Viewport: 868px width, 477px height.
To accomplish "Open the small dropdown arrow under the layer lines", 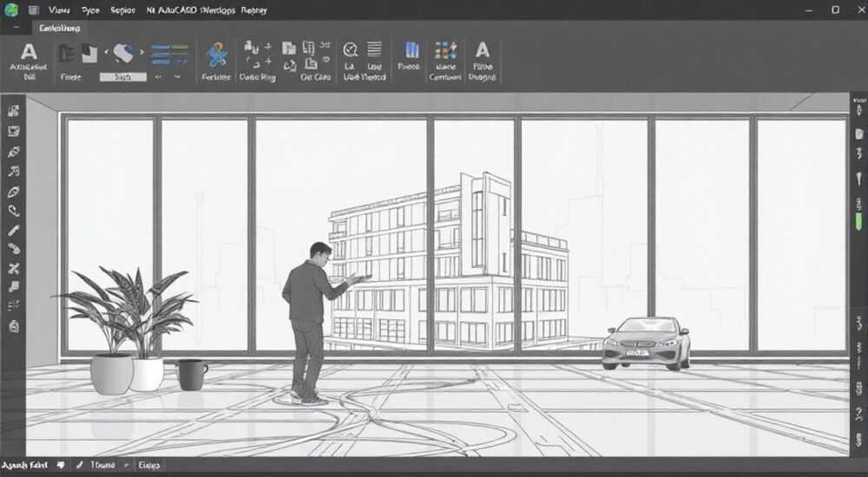I will pos(177,77).
